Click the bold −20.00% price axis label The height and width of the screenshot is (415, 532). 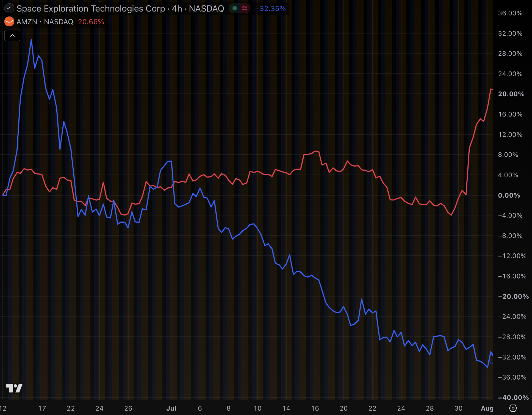point(513,297)
